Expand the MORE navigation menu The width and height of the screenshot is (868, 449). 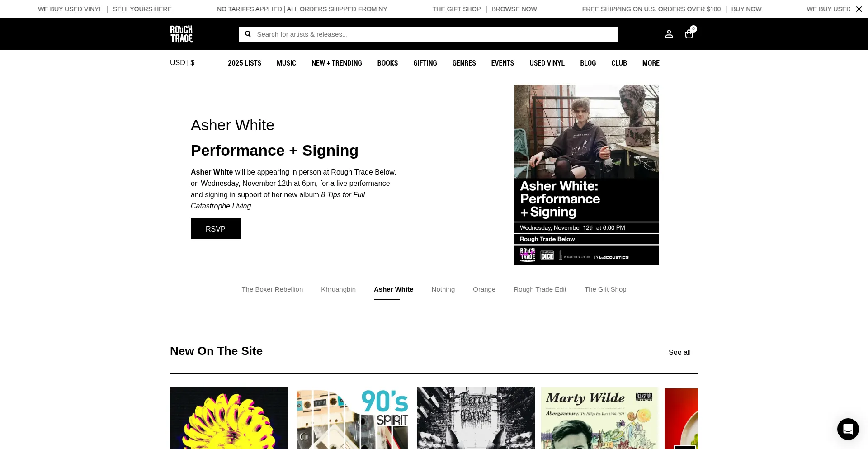tap(651, 63)
